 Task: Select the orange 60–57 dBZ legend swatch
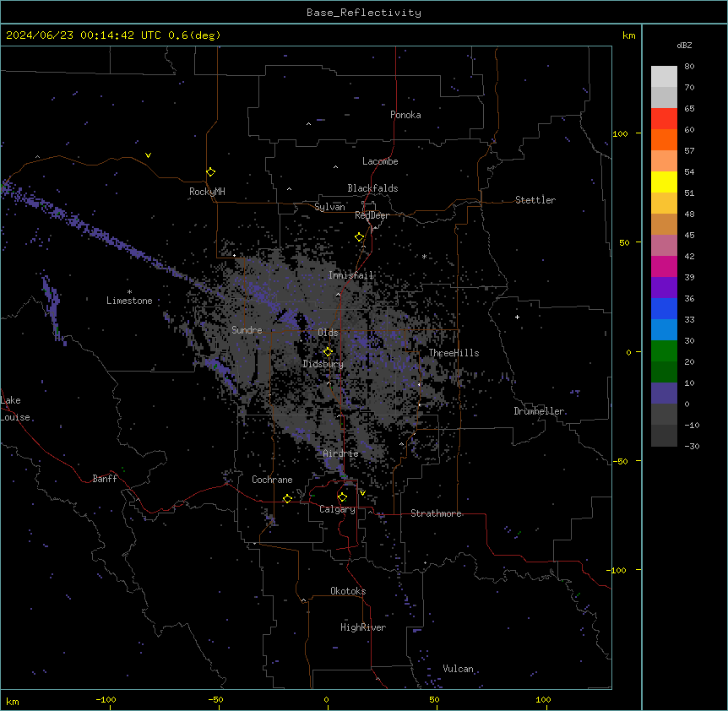(664, 139)
